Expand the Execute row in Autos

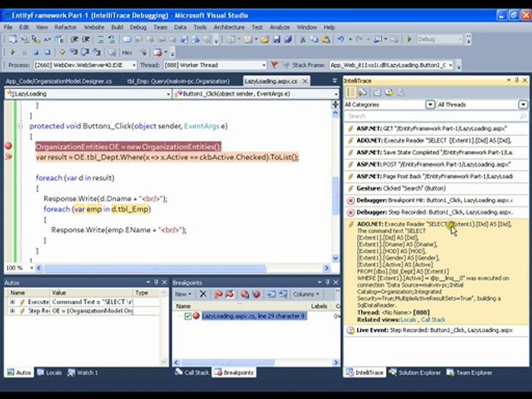point(12,301)
